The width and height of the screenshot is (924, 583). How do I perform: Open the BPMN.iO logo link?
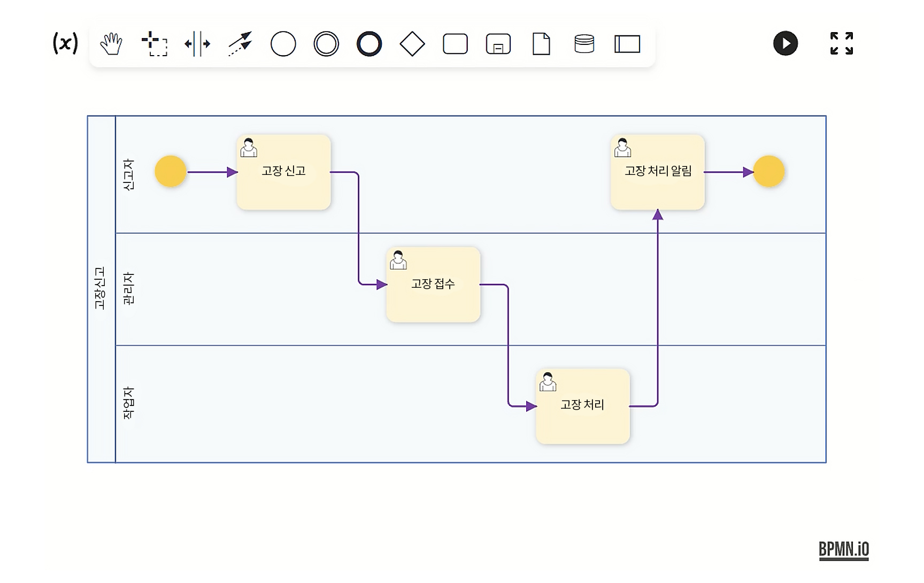(843, 550)
